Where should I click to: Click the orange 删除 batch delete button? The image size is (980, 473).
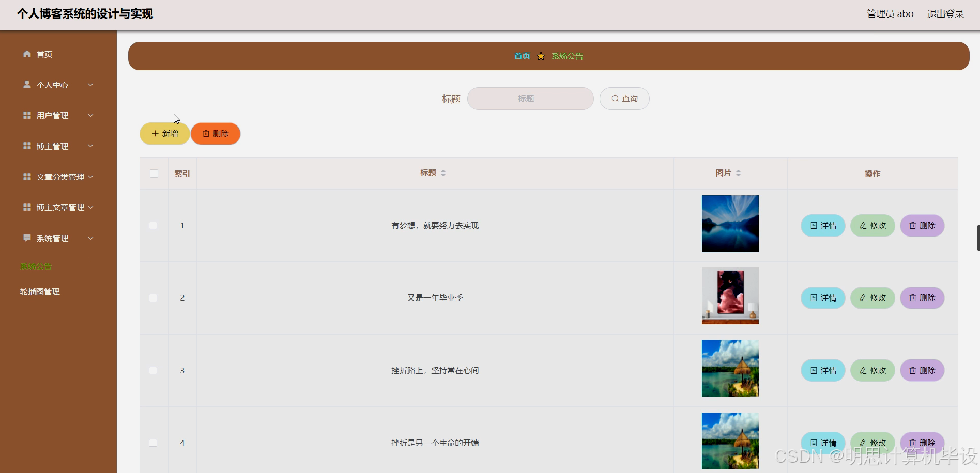(216, 134)
